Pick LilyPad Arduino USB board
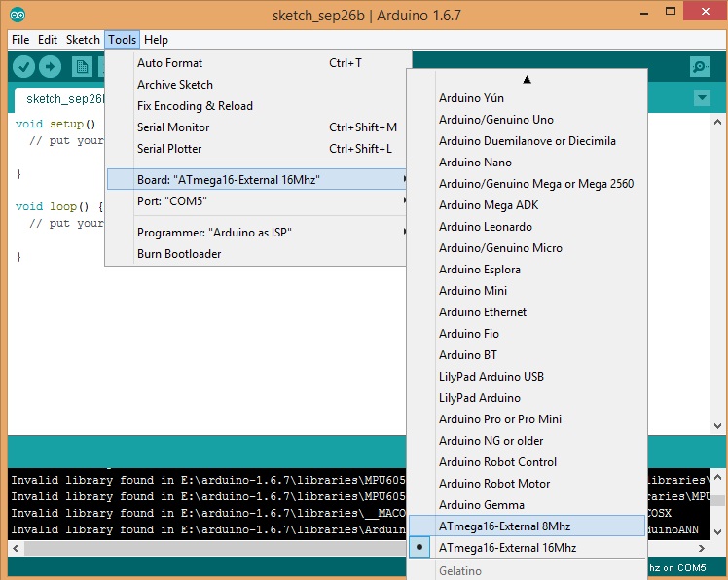 tap(527, 377)
